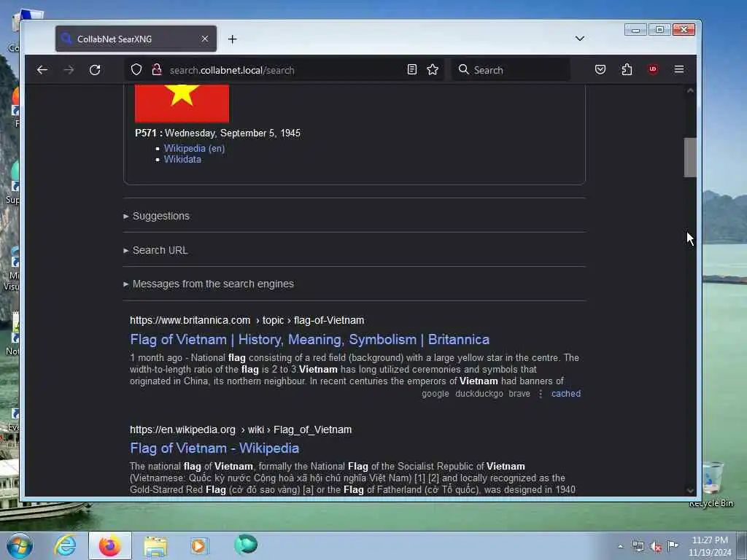Click the P571 date text
This screenshot has width=747, height=560.
click(217, 133)
